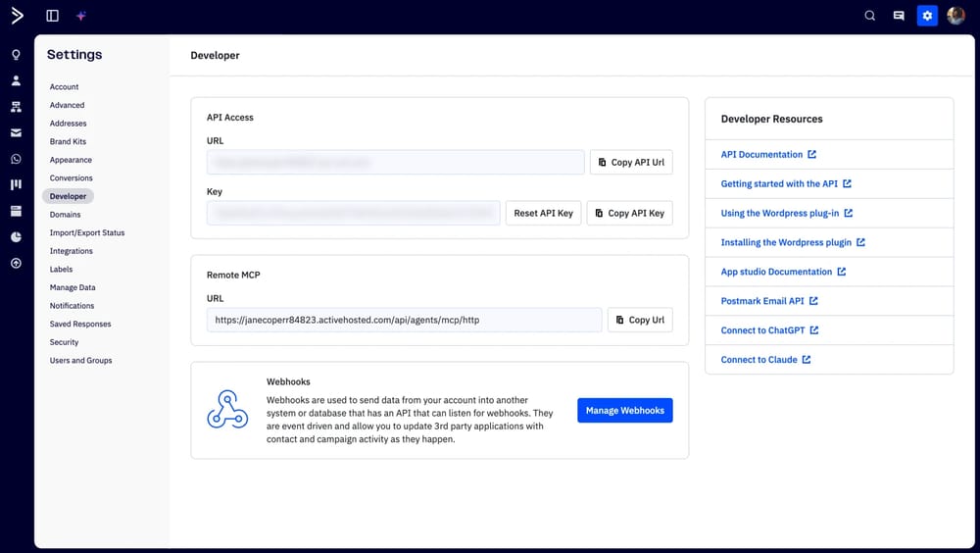Open Automations flowchart icon in left rail

pyautogui.click(x=17, y=107)
